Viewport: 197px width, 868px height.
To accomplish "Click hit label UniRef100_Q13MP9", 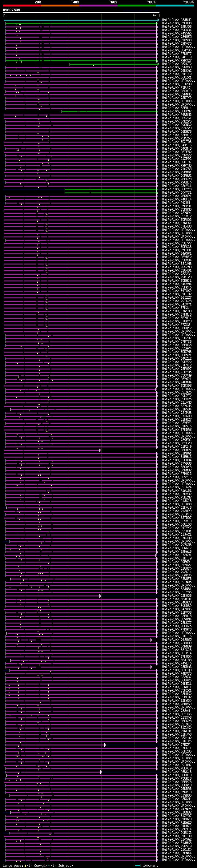I will coord(176,511).
